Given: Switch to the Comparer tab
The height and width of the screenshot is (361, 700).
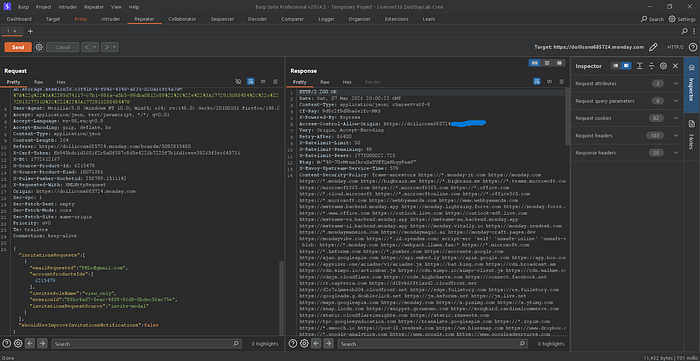Looking at the screenshot, I should [x=292, y=19].
